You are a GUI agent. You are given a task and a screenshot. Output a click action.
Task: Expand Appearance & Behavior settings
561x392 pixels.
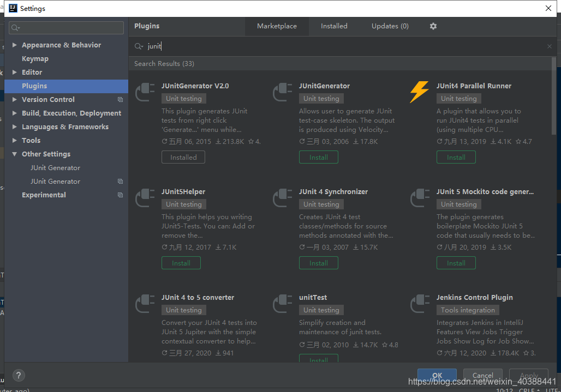coord(15,45)
